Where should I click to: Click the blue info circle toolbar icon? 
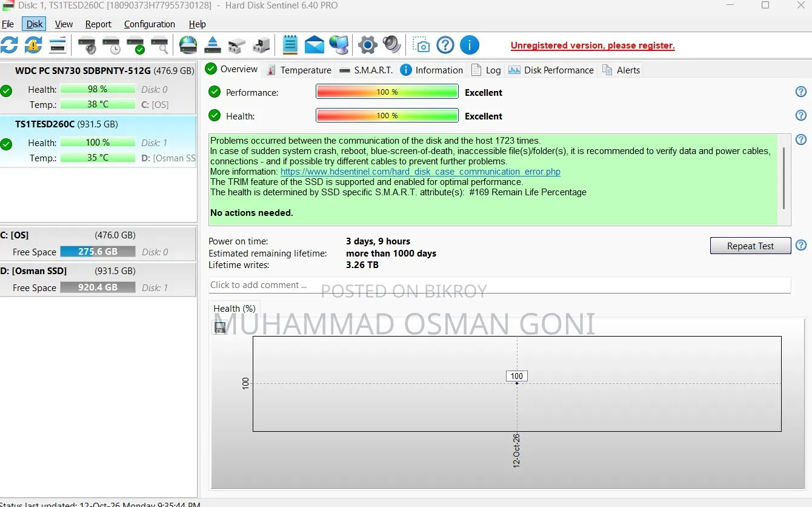point(470,45)
